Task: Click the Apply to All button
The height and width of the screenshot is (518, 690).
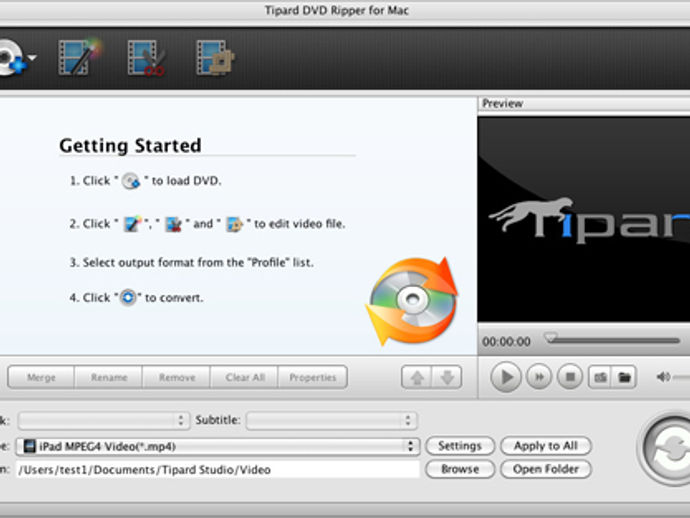Action: pos(546,446)
